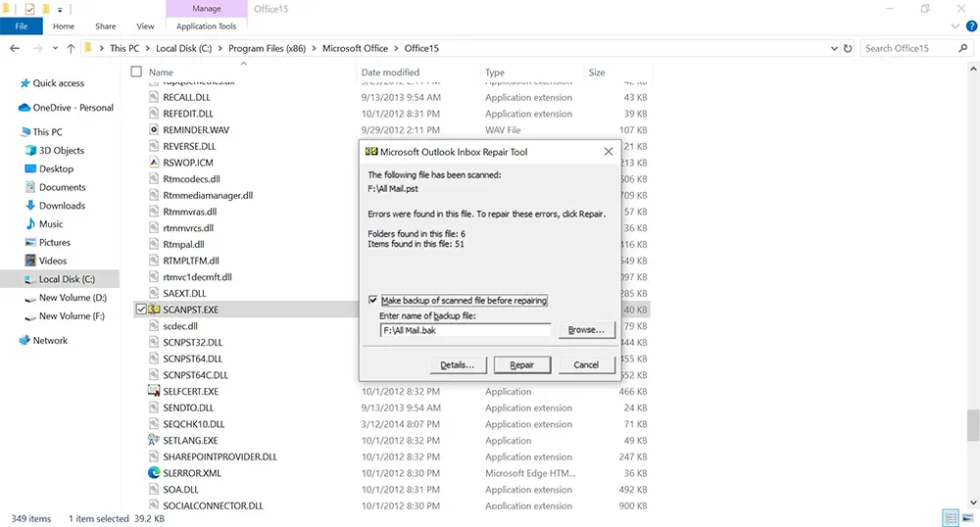Open Videos in the navigation pane
This screenshot has width=980, height=527.
[x=53, y=261]
